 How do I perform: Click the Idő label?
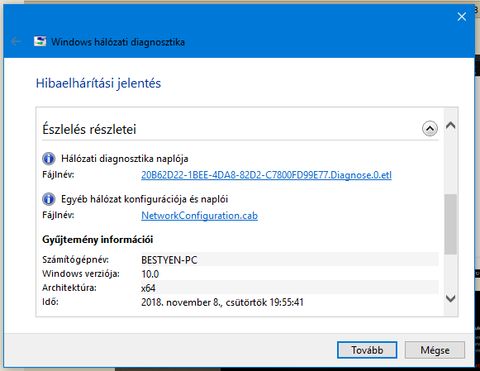[x=50, y=302]
